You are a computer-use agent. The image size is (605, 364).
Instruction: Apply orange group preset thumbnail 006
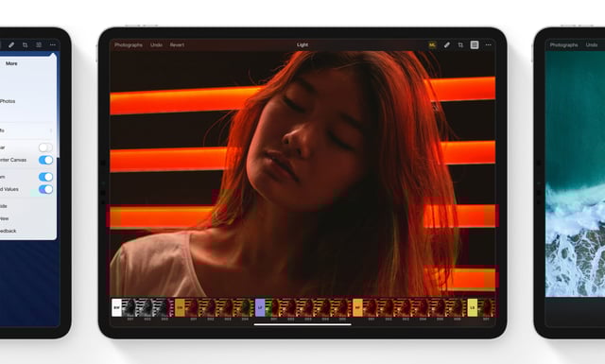point(458,307)
